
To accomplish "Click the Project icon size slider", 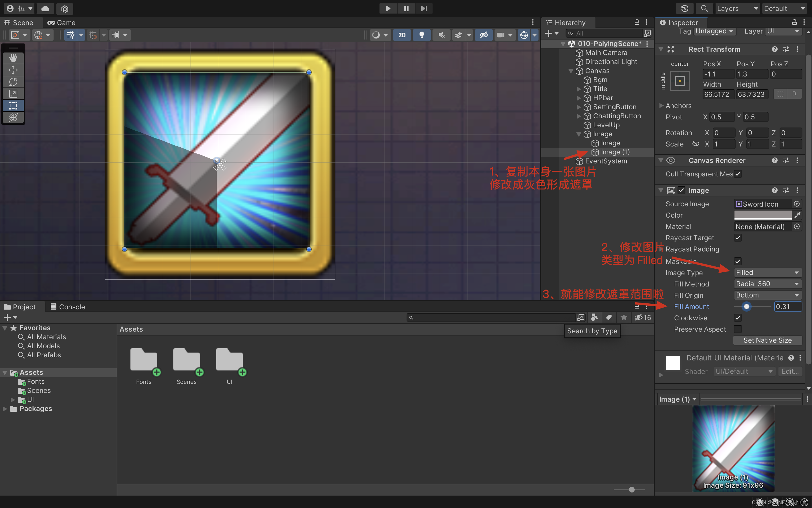I will 629,490.
